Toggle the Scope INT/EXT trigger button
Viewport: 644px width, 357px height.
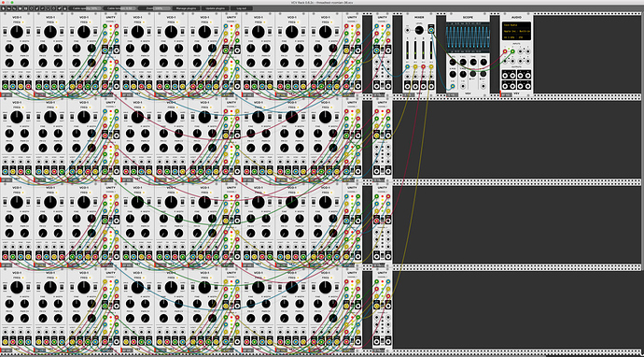(x=483, y=74)
